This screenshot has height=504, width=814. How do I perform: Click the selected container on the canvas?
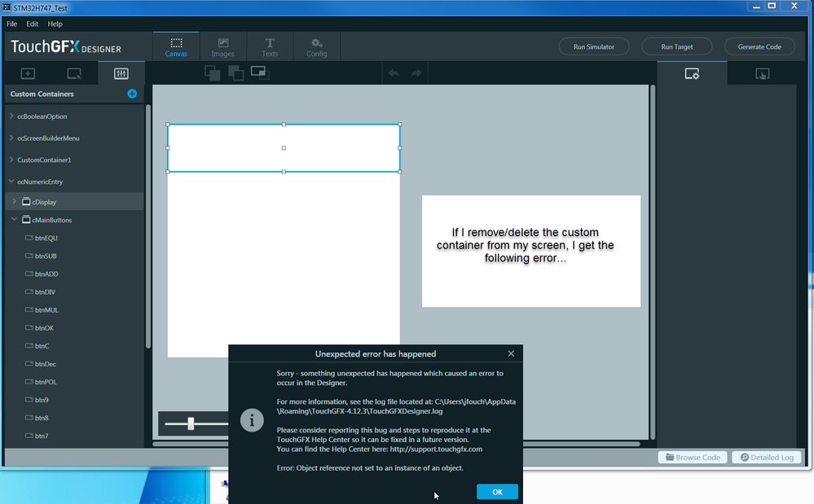click(284, 148)
